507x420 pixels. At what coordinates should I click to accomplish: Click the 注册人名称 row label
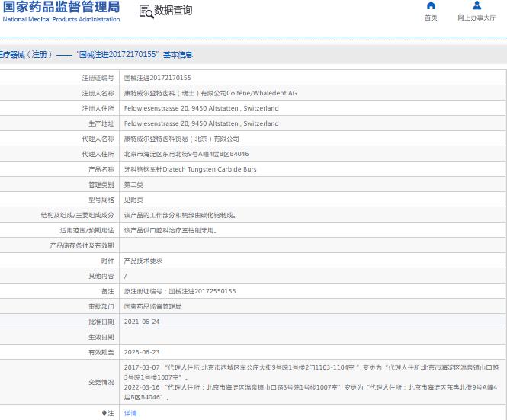point(98,93)
